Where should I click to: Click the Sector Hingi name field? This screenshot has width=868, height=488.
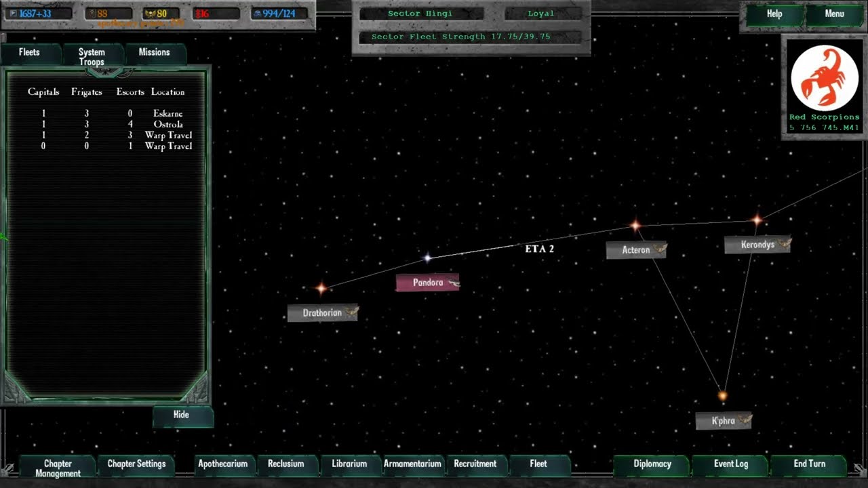(420, 14)
